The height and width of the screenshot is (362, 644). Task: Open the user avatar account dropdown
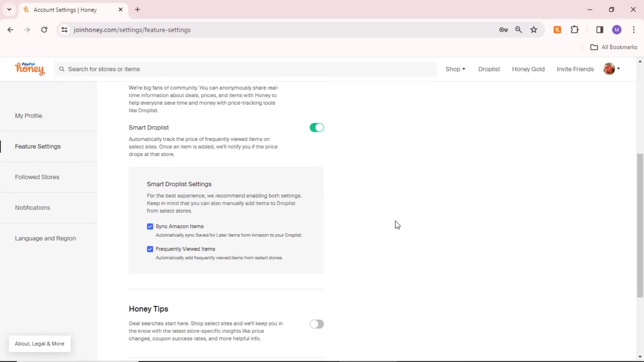pos(611,69)
